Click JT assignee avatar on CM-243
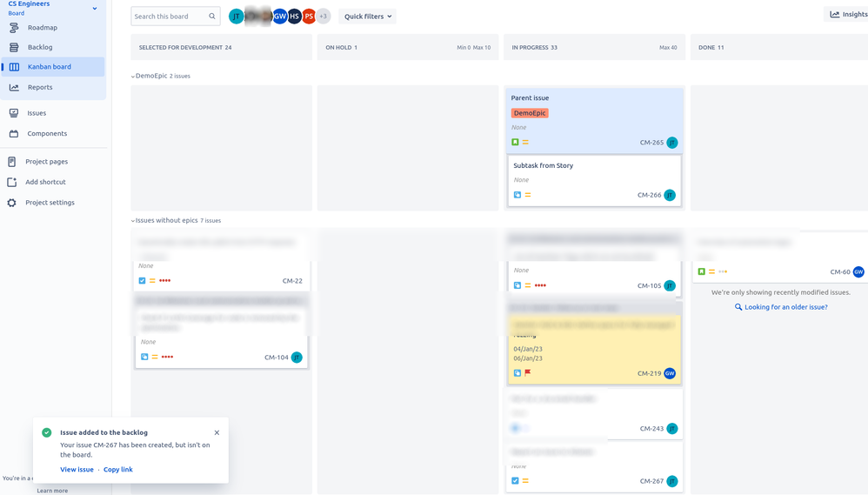 pyautogui.click(x=672, y=428)
